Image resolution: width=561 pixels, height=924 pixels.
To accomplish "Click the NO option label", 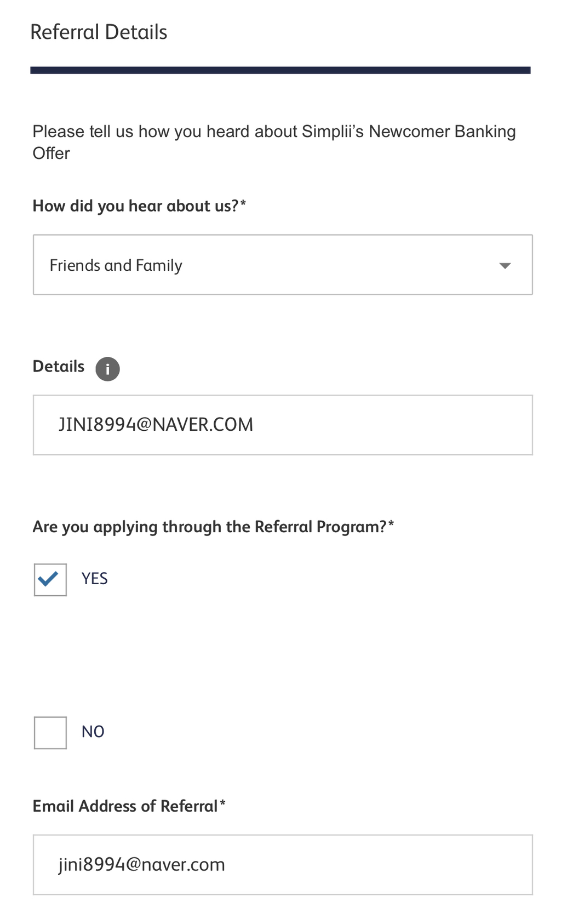I will point(93,732).
